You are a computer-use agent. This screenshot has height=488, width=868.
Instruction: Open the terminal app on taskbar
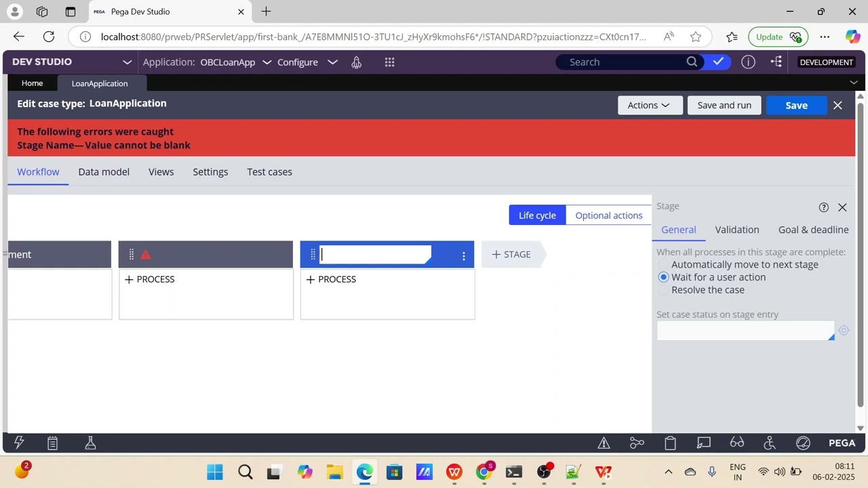pyautogui.click(x=513, y=472)
